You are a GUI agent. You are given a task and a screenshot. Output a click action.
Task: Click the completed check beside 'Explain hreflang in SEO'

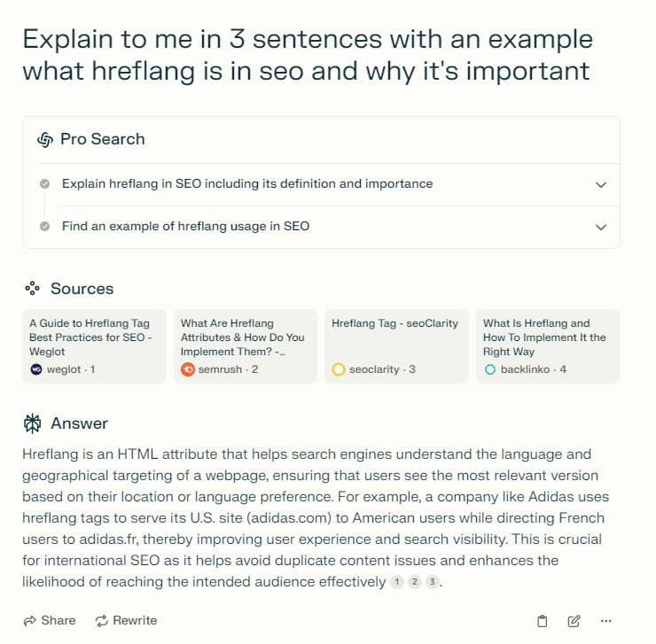44,184
